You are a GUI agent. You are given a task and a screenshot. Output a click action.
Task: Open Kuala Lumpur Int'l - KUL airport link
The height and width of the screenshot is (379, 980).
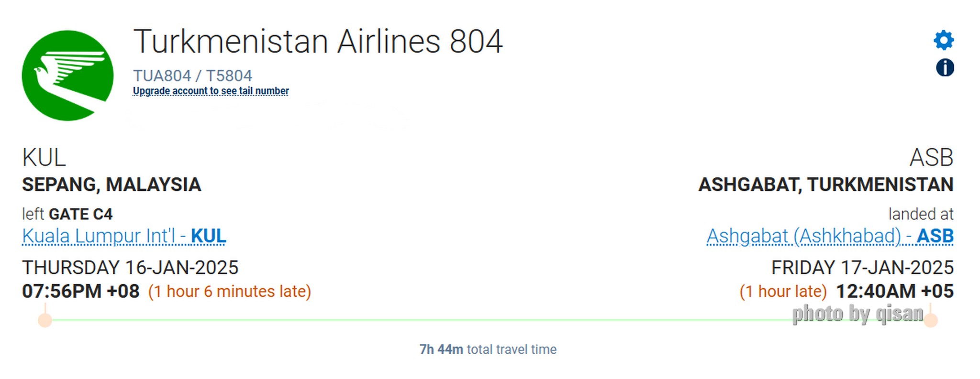coord(124,236)
